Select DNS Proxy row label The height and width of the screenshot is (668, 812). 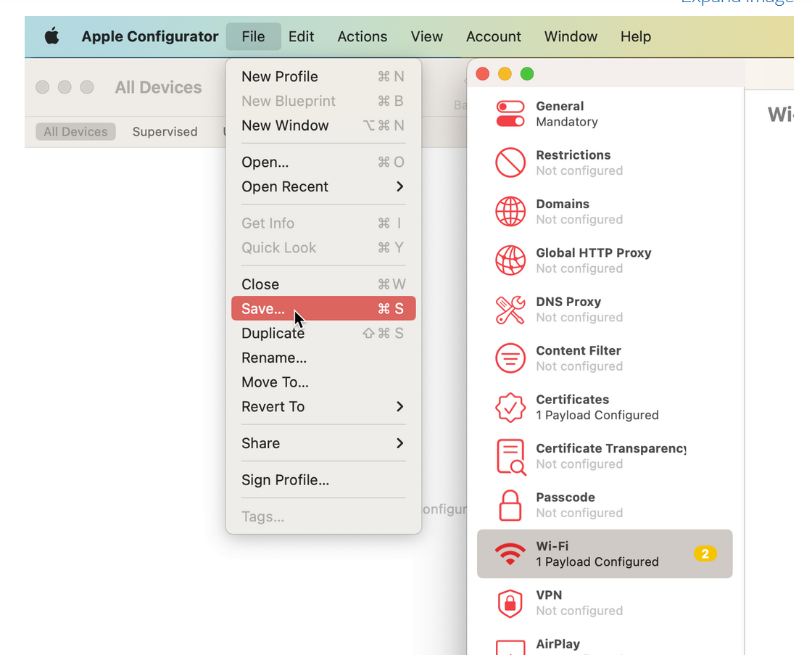[568, 302]
